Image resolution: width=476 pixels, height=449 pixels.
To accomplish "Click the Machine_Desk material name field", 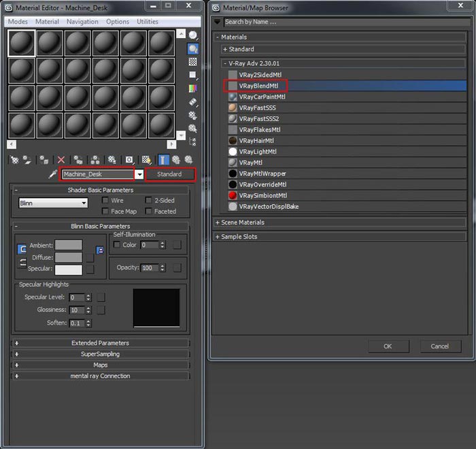I will click(x=98, y=174).
